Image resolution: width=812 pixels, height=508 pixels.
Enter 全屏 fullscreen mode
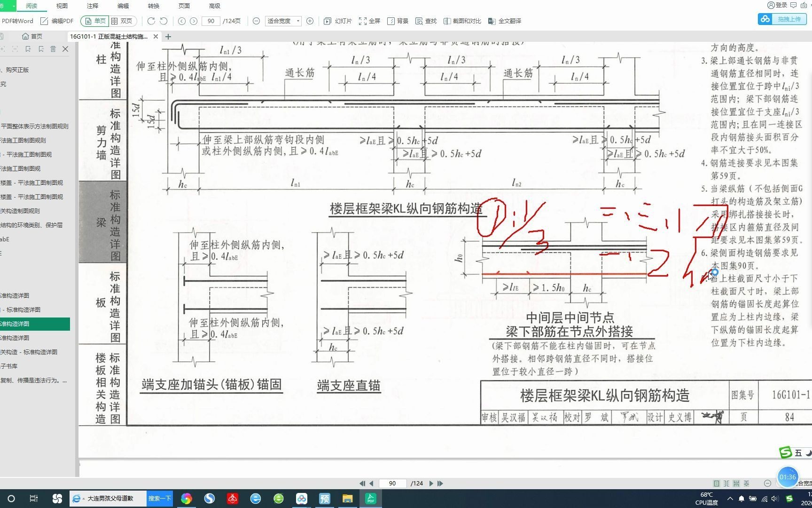(369, 21)
